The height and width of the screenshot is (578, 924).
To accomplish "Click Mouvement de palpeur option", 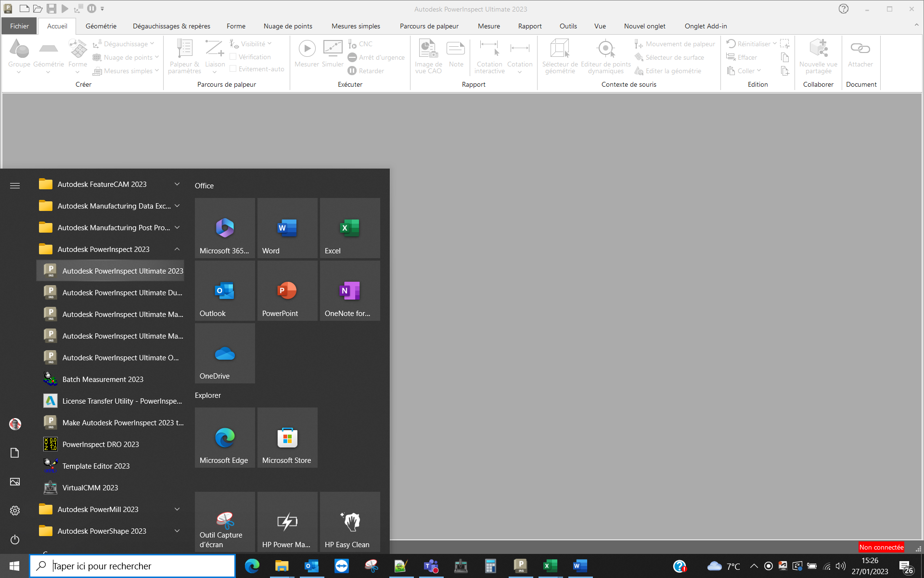I will click(675, 44).
